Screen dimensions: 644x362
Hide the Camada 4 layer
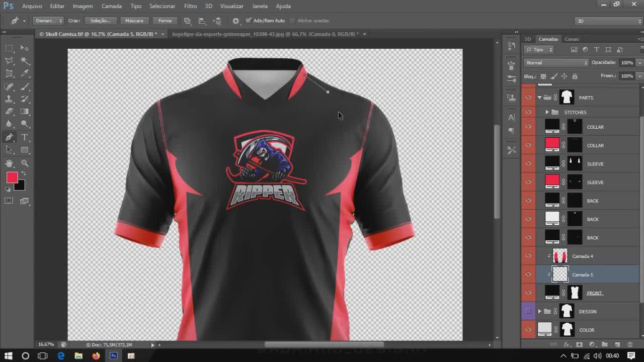pos(528,256)
